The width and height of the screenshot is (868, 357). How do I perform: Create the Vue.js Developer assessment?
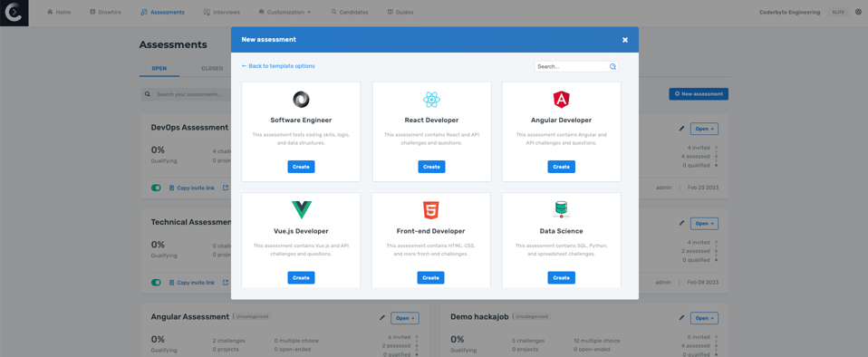pyautogui.click(x=301, y=277)
